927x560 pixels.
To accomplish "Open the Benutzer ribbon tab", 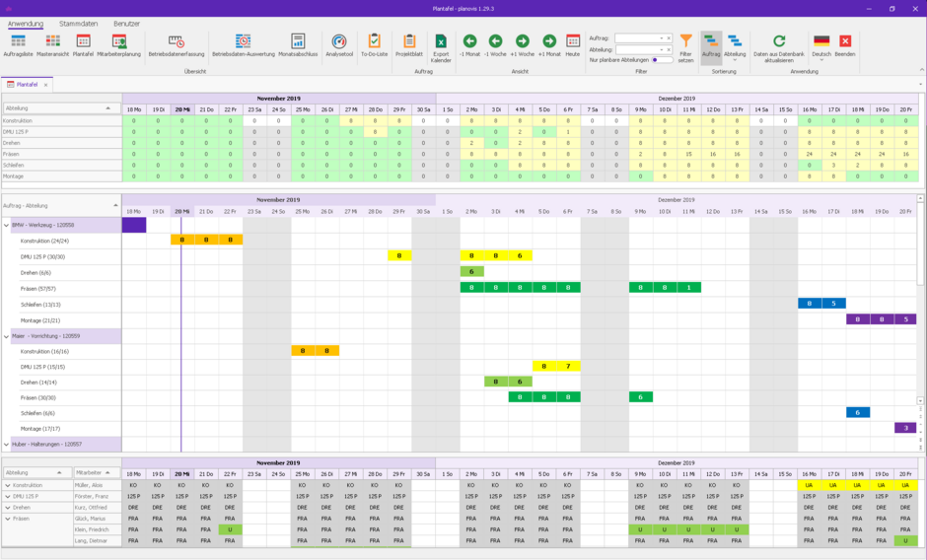I will 126,23.
